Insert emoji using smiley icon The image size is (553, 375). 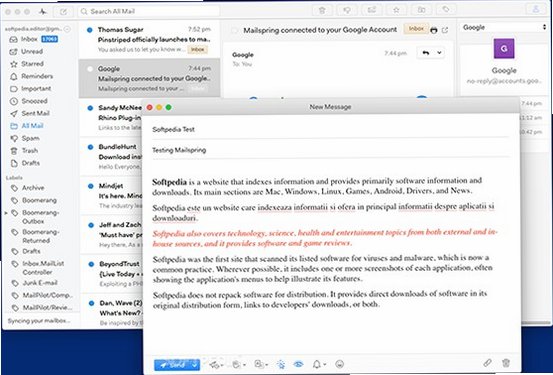pos(340,364)
